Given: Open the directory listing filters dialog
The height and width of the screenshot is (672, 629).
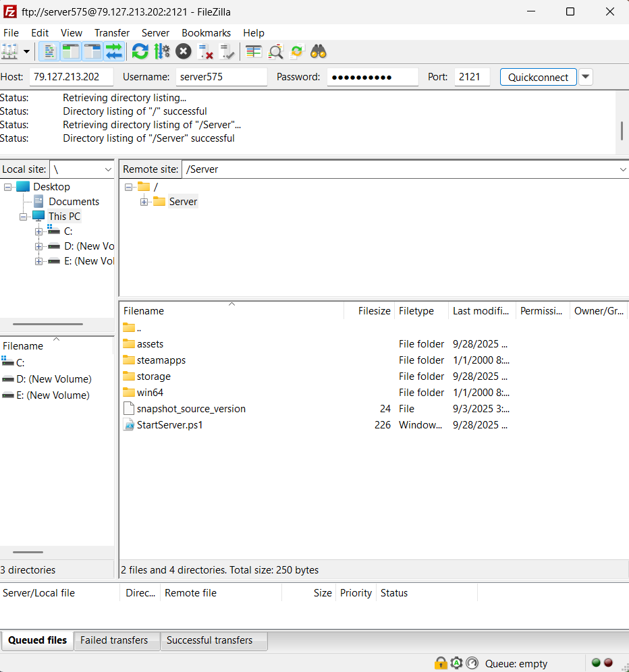Looking at the screenshot, I should (254, 51).
